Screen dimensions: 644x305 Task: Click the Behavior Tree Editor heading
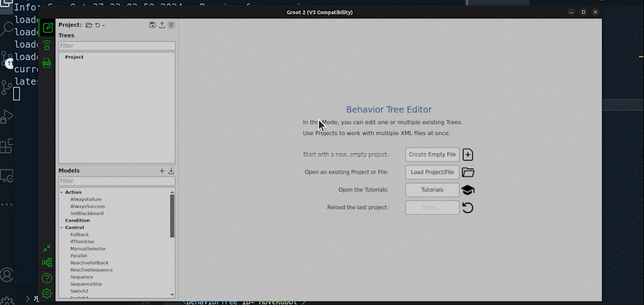pyautogui.click(x=389, y=110)
